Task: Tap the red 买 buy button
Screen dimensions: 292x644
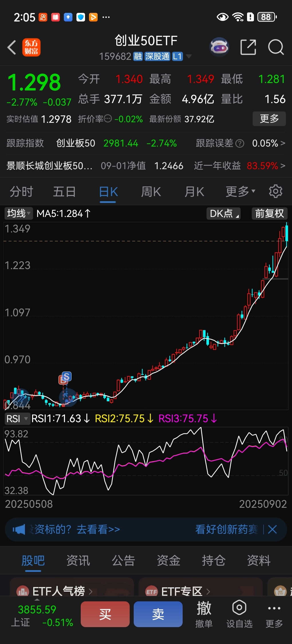Action: click(105, 614)
